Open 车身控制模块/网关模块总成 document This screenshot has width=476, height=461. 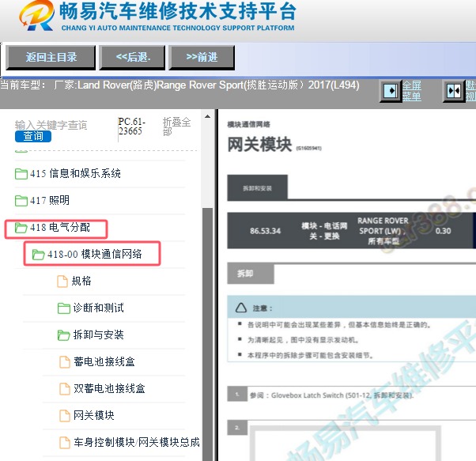coord(137,442)
